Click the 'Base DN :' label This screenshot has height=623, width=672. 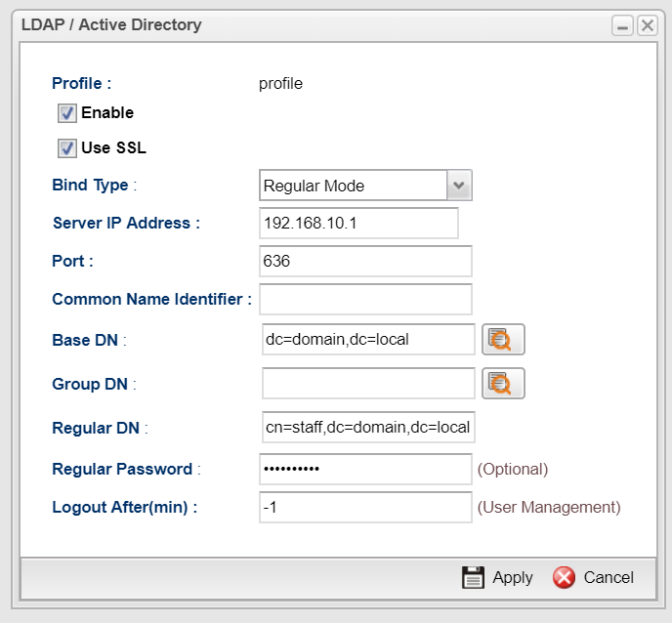(89, 340)
